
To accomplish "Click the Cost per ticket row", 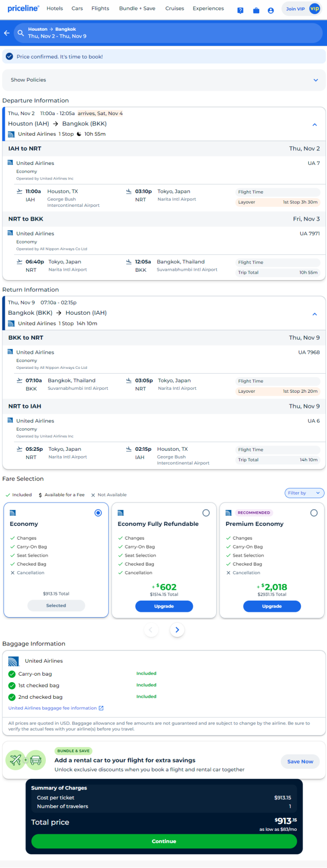I will [x=164, y=798].
